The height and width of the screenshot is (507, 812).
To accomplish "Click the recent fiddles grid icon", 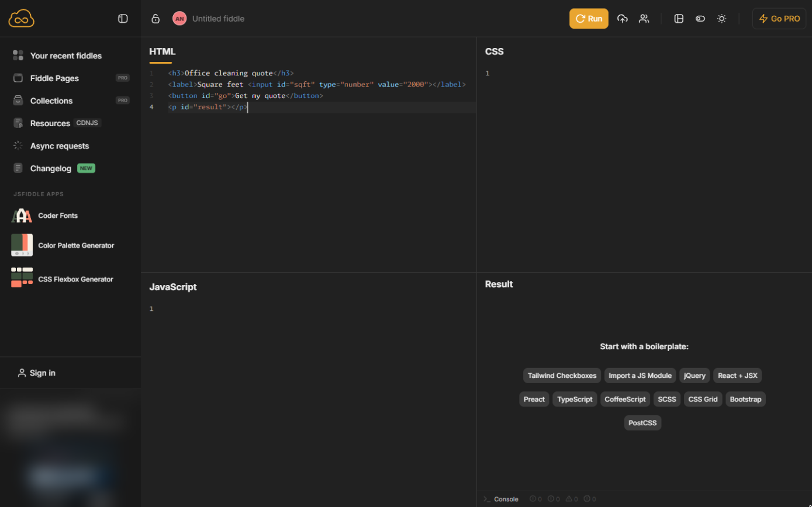I will tap(18, 55).
